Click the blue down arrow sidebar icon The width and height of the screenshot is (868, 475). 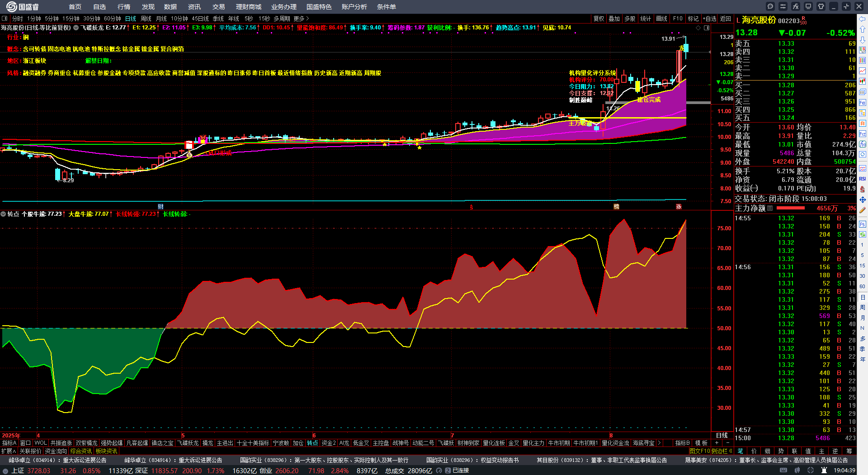tap(863, 40)
